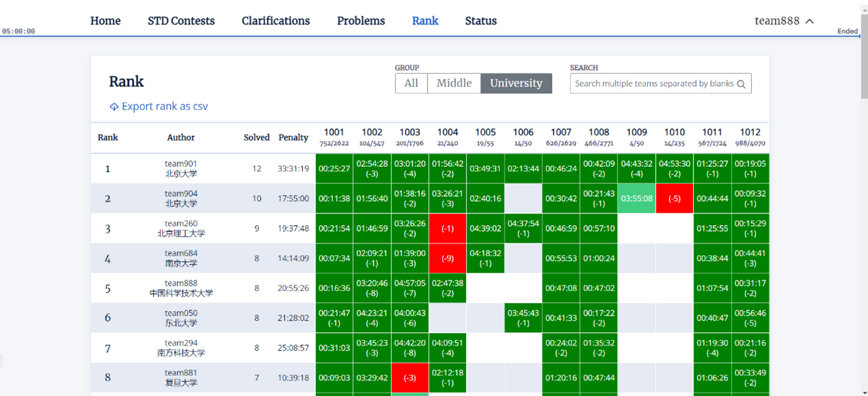Go to STD Contests
Screen dimensions: 868x396
181,21
